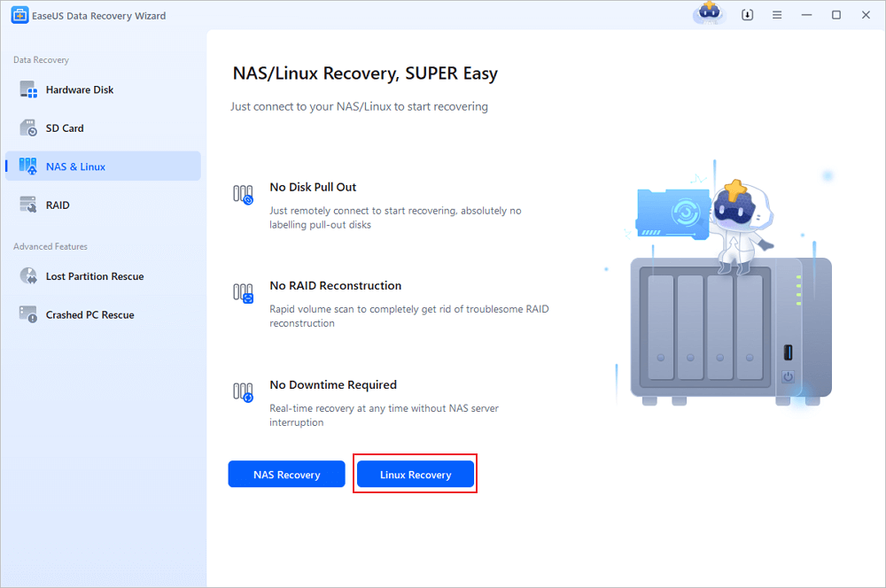Click the SD Card icon
The height and width of the screenshot is (588, 886).
(x=28, y=128)
